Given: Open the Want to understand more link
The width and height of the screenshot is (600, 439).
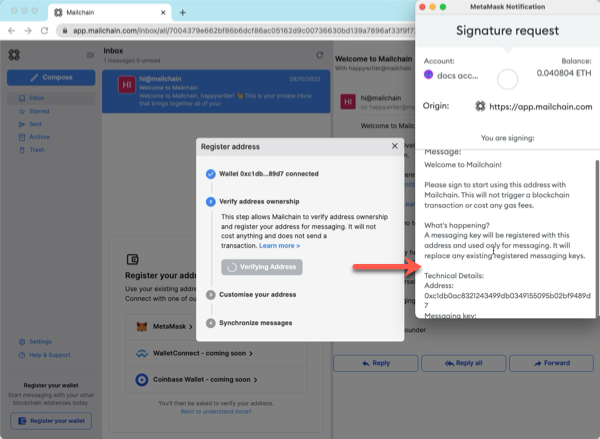Looking at the screenshot, I should pos(216,412).
